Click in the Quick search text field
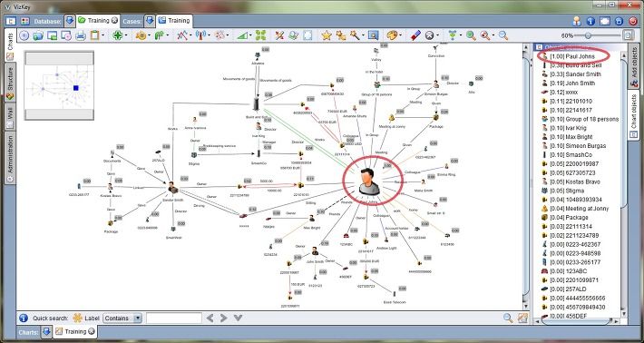Viewport: 644px width, 343px height. [x=174, y=318]
